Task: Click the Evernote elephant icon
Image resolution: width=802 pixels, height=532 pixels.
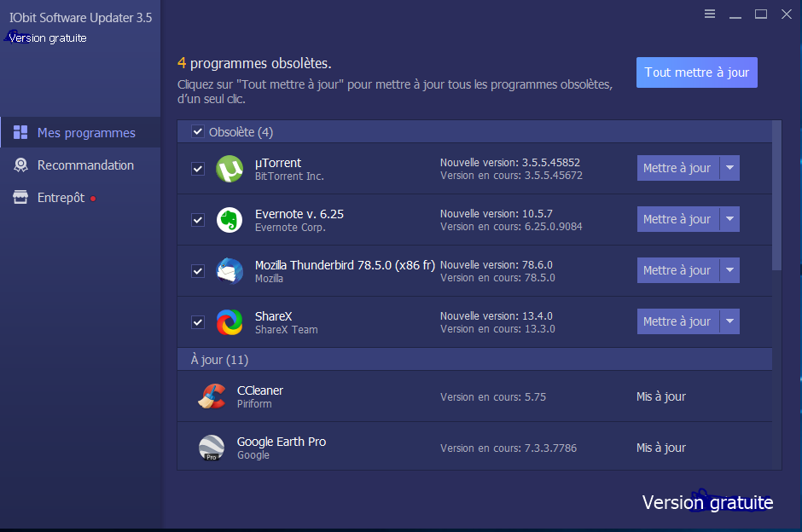Action: [230, 220]
